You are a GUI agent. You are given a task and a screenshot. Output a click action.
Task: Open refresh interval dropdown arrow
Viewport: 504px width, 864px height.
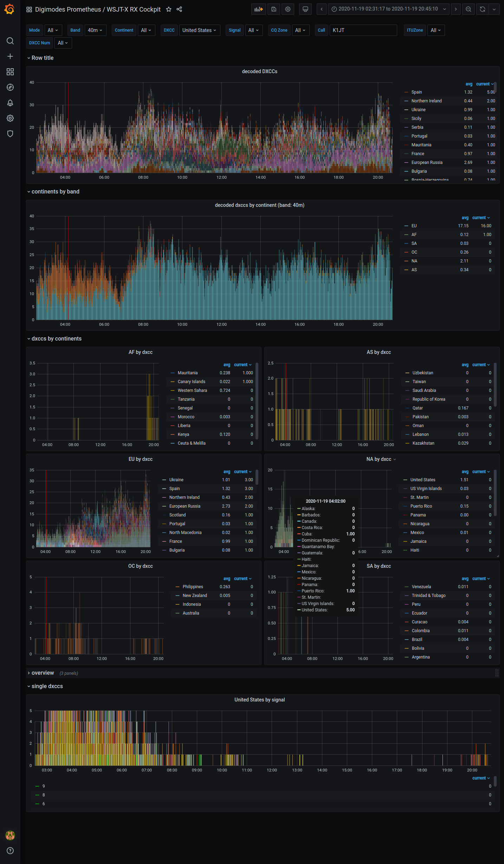pyautogui.click(x=494, y=9)
